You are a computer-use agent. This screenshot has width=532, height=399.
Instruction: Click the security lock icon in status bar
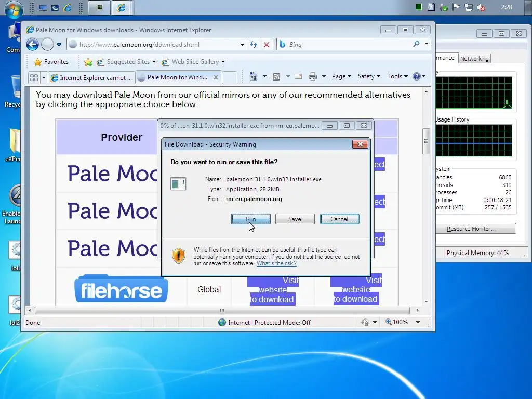pyautogui.click(x=365, y=322)
